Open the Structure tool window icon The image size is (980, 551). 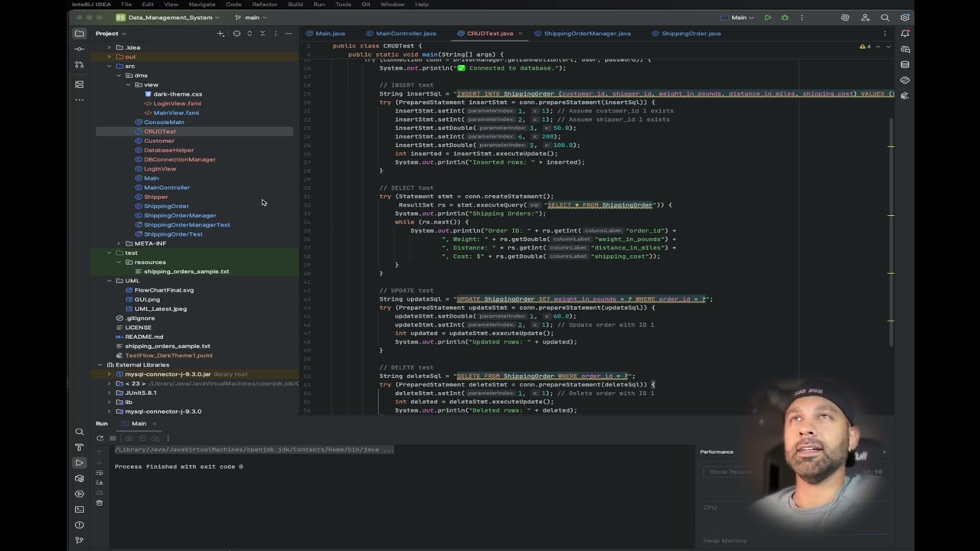tap(80, 84)
